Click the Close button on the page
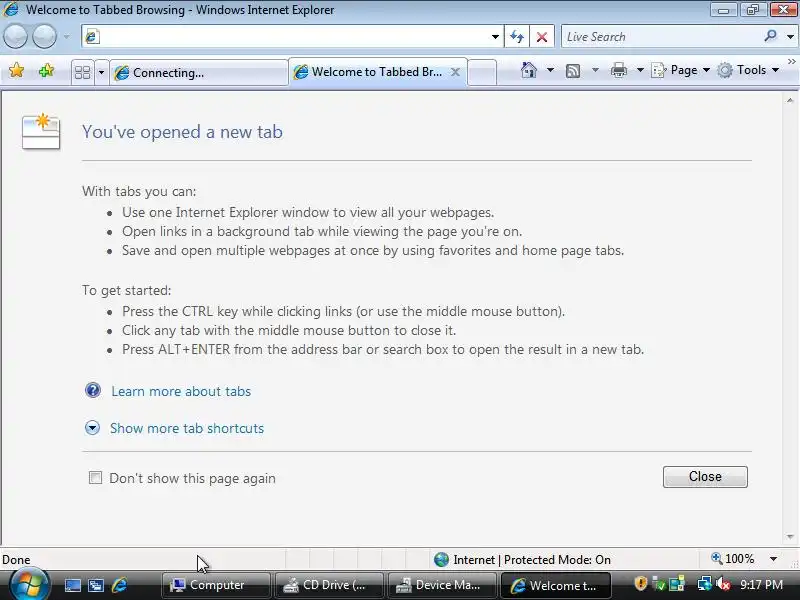This screenshot has height=600, width=800. [705, 477]
